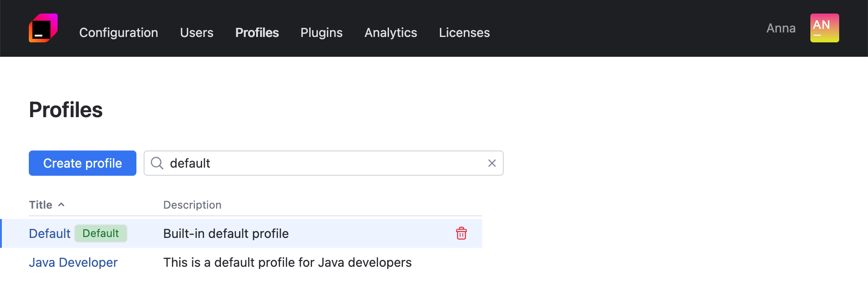Image resolution: width=868 pixels, height=292 pixels.
Task: Click the Description column header
Action: click(x=192, y=205)
